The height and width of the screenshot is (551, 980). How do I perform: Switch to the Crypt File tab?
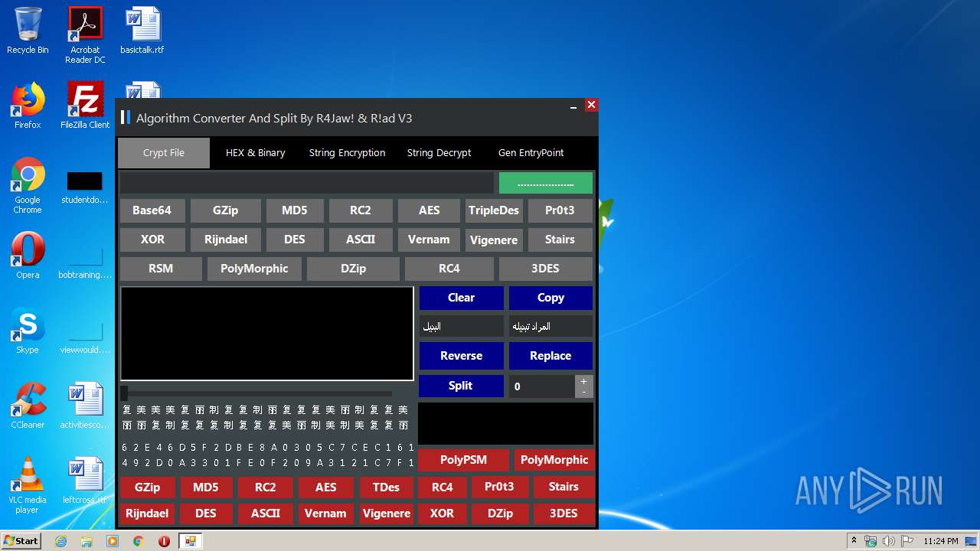click(164, 153)
